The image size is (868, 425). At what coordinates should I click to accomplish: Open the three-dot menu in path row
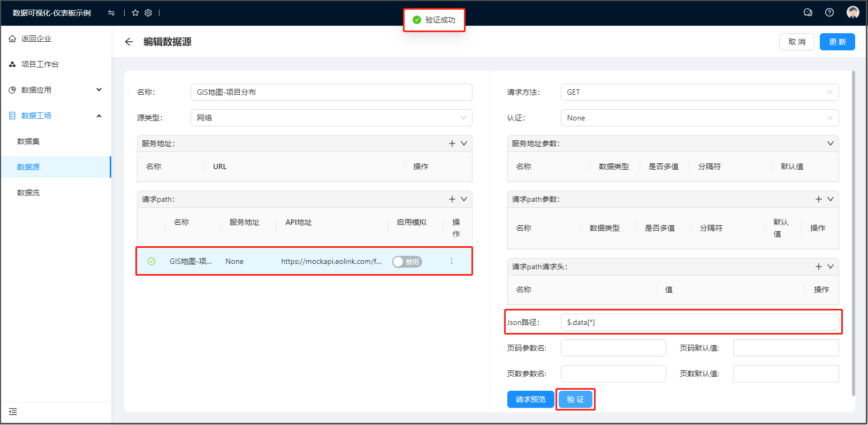[452, 261]
